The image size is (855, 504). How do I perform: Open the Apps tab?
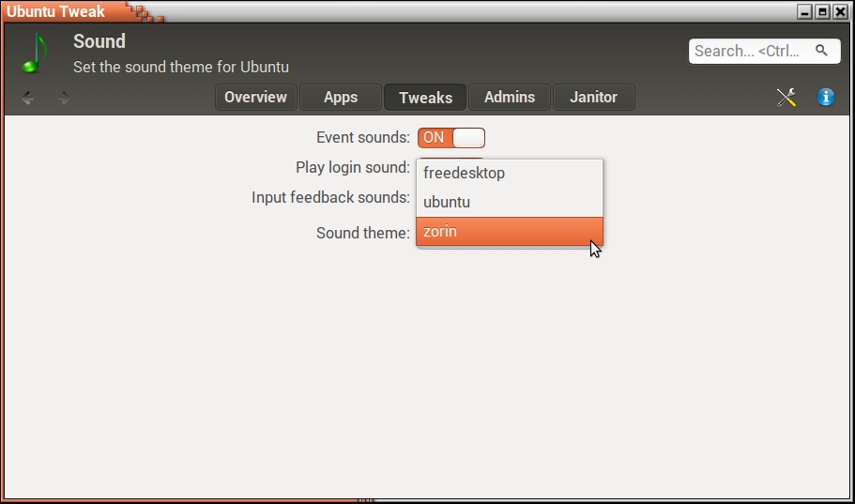(x=341, y=98)
